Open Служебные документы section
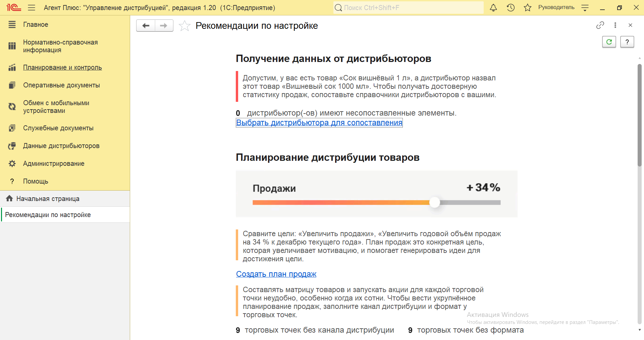 tap(58, 128)
